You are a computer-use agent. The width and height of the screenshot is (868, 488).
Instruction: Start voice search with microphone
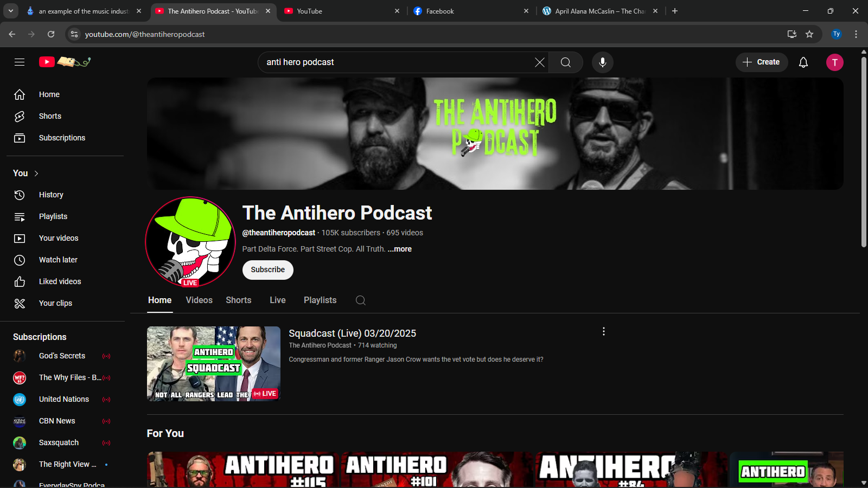click(603, 62)
